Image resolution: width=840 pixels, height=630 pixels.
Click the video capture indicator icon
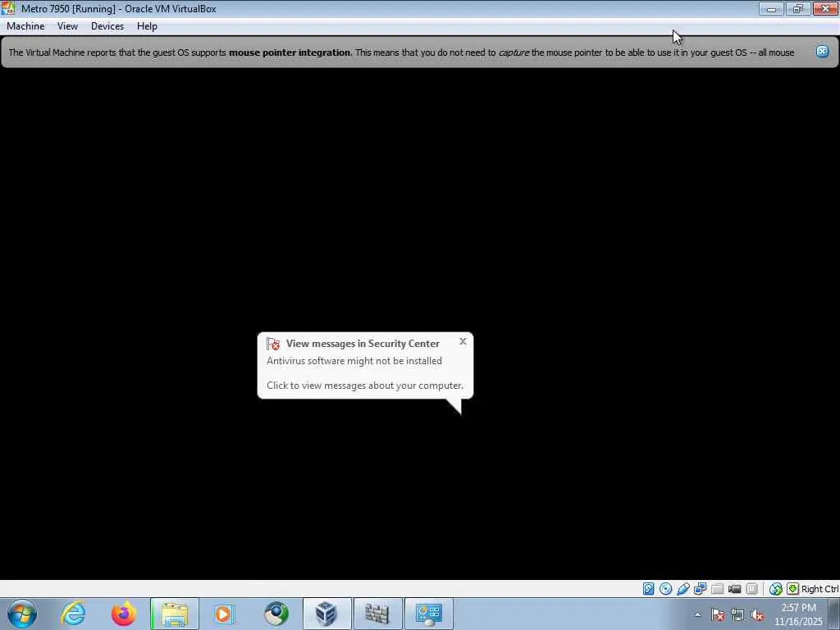click(x=734, y=589)
